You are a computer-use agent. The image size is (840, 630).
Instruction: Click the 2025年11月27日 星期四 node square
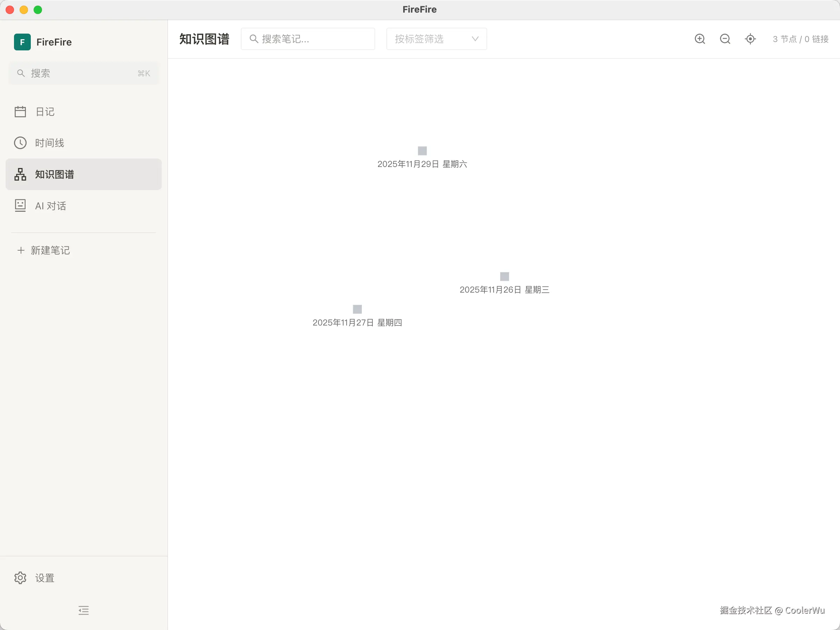[357, 309]
